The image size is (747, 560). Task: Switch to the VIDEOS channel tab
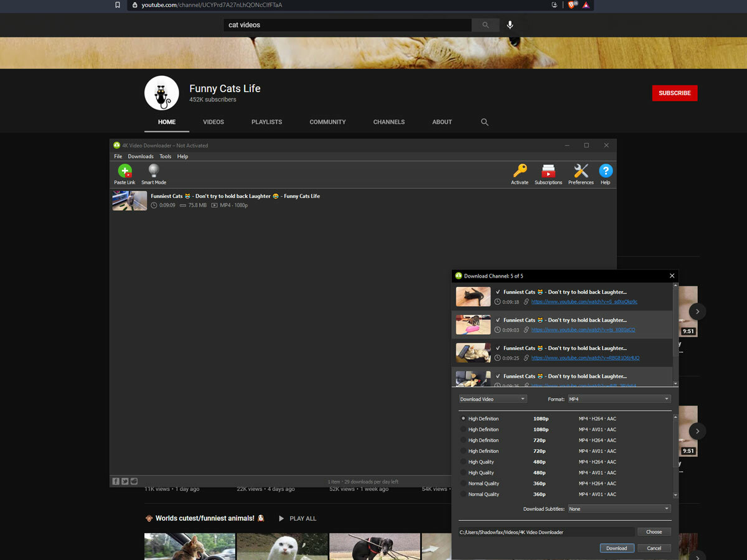[214, 122]
